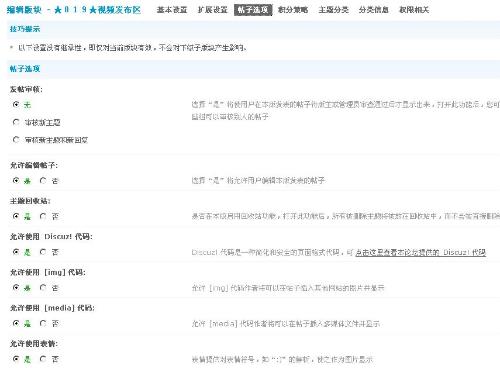Open the 权限相关 tab
This screenshot has height=368, width=500.
[414, 10]
